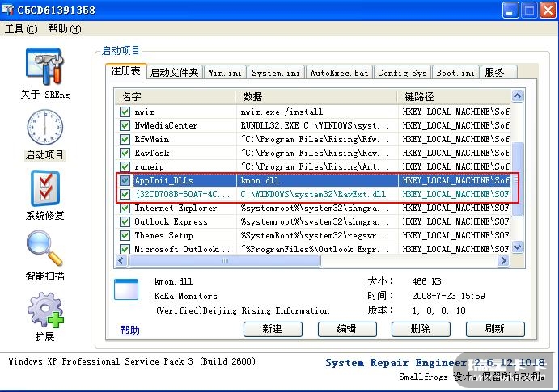This screenshot has width=559, height=392.
Task: Switch to the Config.Sys tab
Action: click(402, 73)
